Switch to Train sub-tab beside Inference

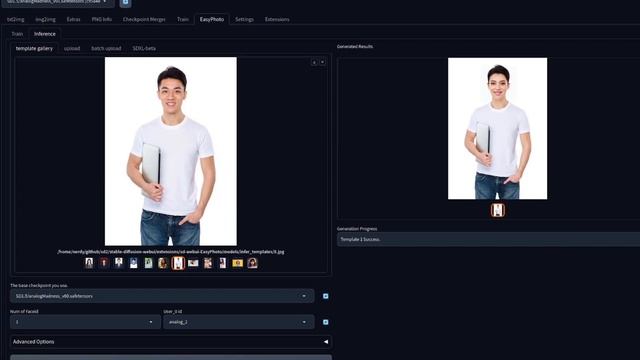coord(17,34)
